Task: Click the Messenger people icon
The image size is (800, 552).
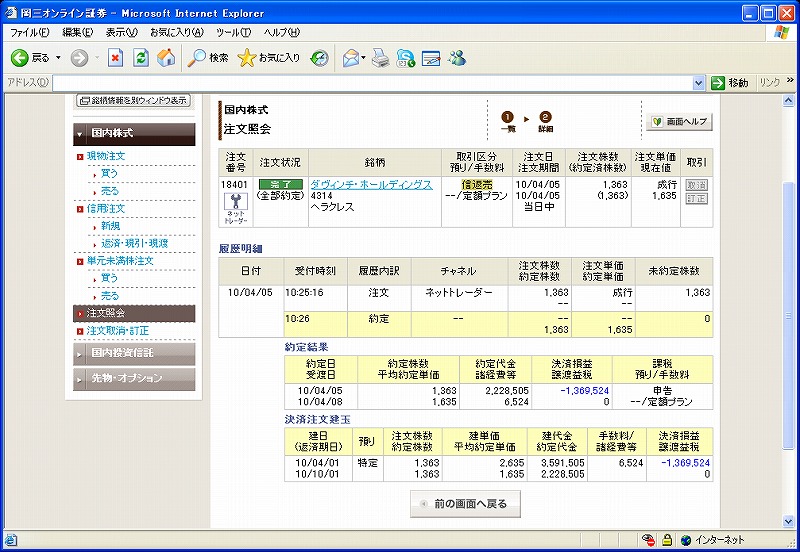Action: (457, 58)
